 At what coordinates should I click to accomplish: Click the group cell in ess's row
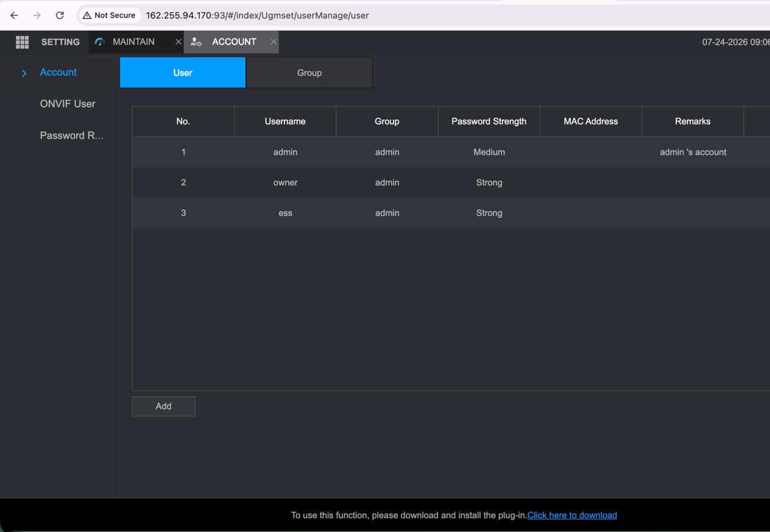click(387, 213)
